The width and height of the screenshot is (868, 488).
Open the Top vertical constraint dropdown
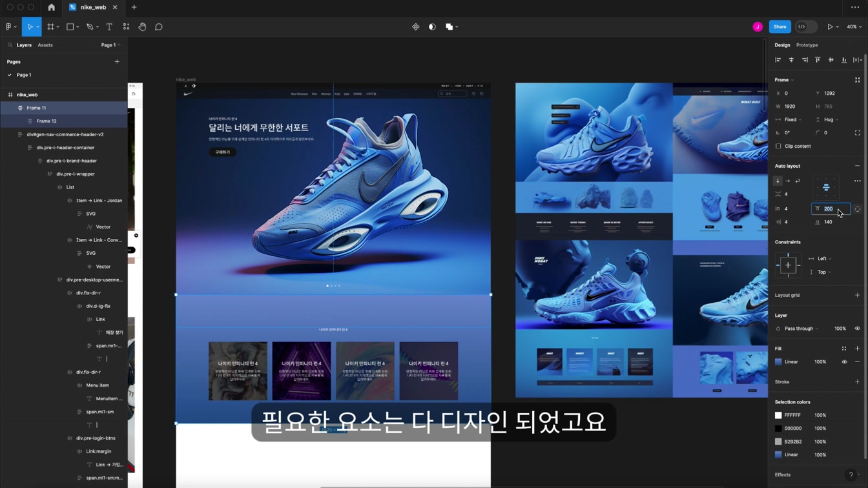820,272
